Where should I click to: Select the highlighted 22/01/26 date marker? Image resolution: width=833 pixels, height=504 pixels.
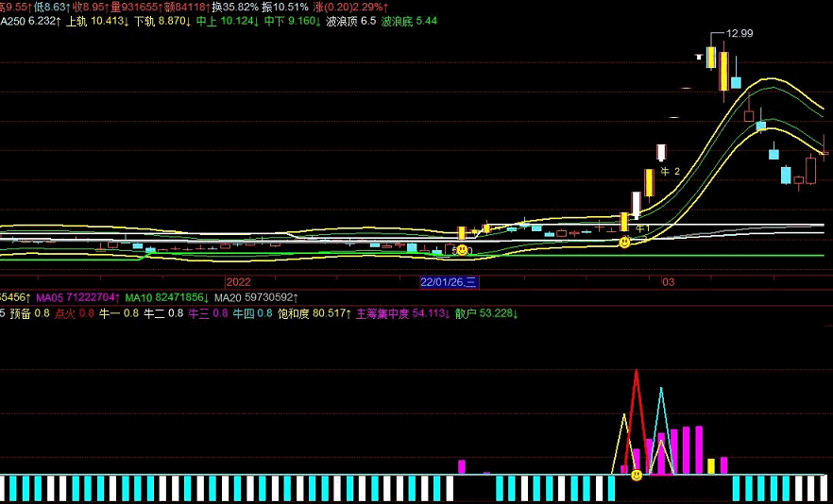(450, 282)
